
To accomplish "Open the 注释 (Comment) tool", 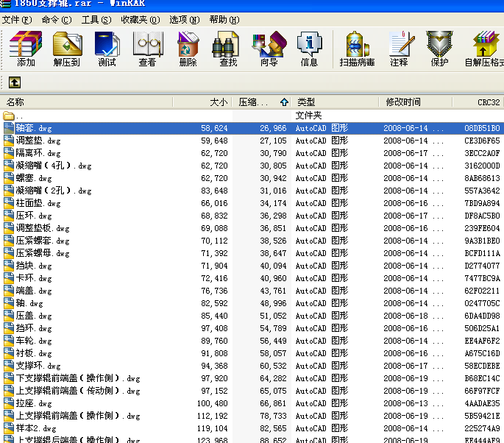I will (399, 49).
